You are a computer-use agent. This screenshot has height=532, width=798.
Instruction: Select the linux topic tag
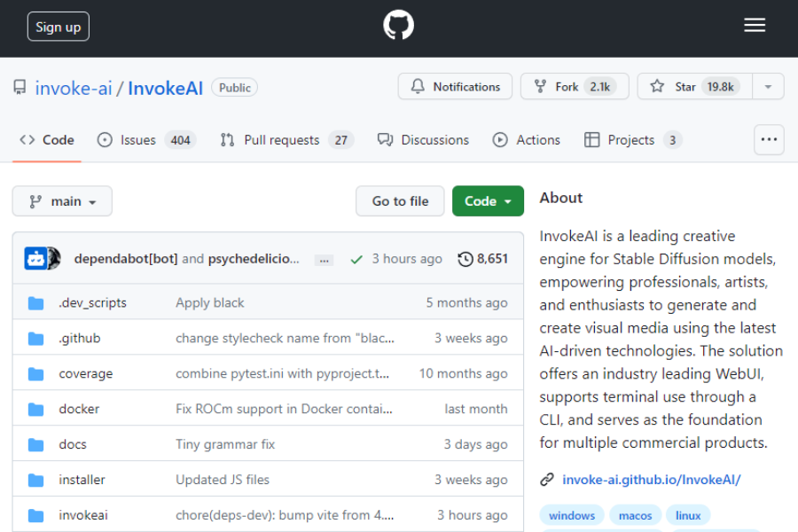pyautogui.click(x=688, y=516)
